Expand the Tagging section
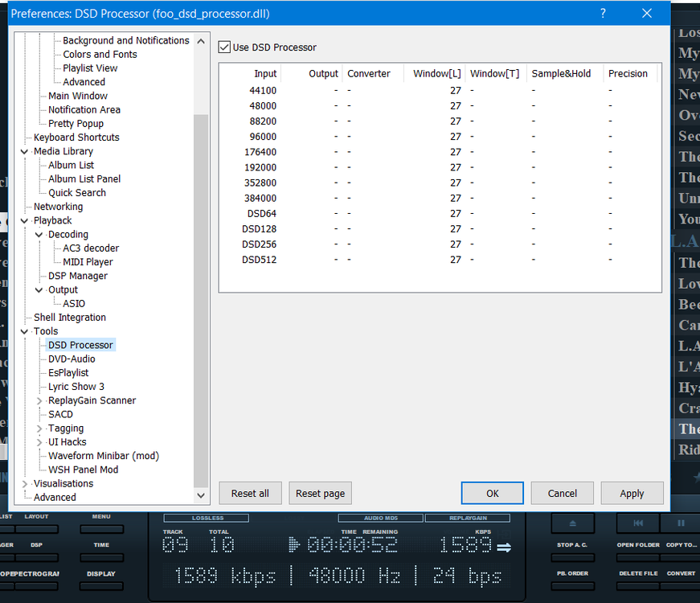Image resolution: width=700 pixels, height=603 pixels. pos(39,428)
